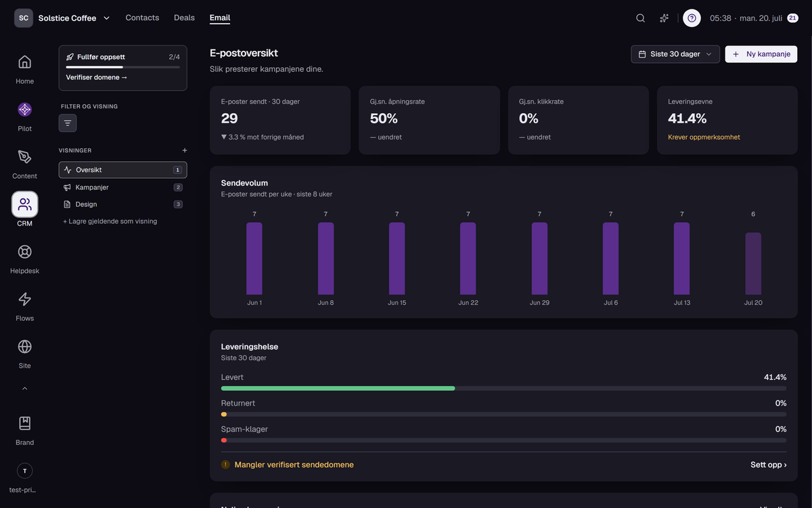
Task: Click the Oversikt pulse icon
Action: (67, 170)
